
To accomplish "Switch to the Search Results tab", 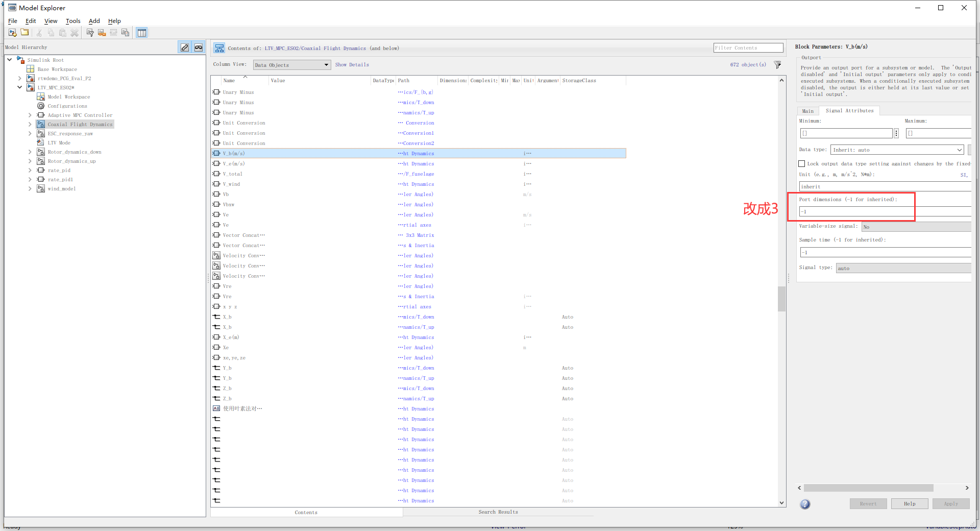I will (498, 512).
